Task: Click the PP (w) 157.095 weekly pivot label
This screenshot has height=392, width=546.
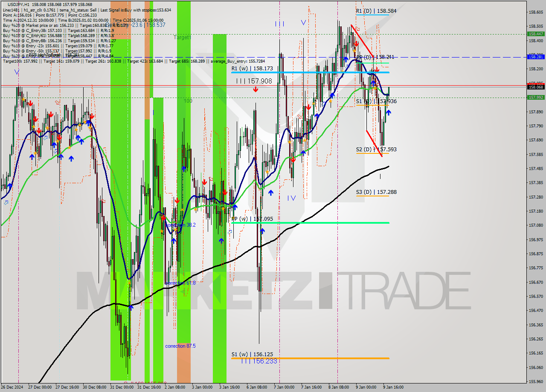Action: (252, 219)
